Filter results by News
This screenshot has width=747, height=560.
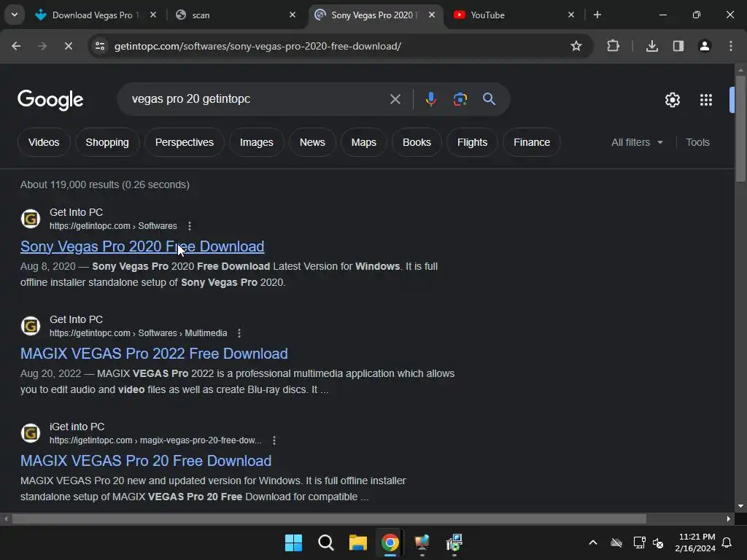[312, 142]
